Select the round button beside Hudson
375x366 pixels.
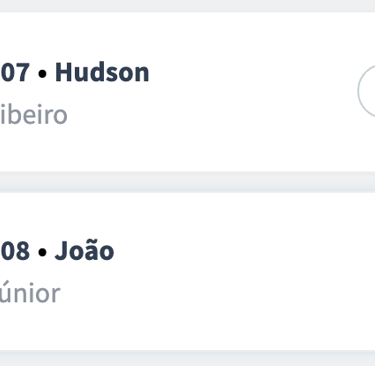point(367,91)
